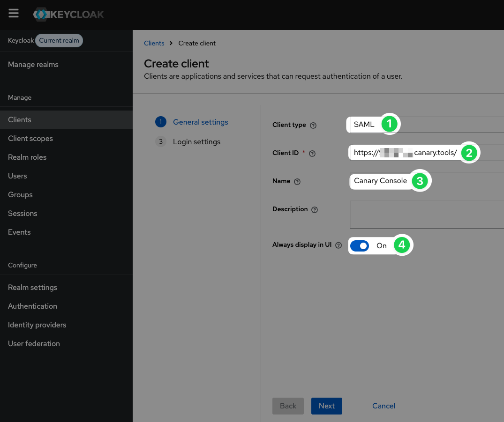Click help icon for Always display in UI
504x422 pixels.
point(339,245)
